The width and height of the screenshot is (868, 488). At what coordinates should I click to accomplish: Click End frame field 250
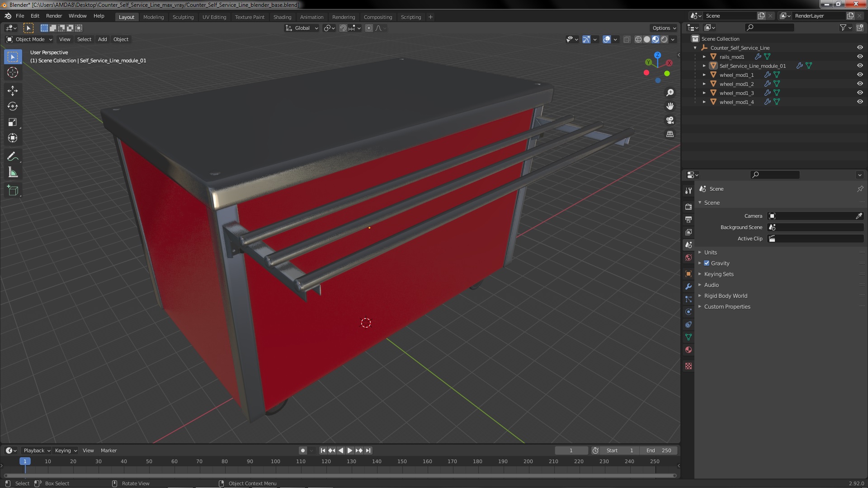(658, 450)
